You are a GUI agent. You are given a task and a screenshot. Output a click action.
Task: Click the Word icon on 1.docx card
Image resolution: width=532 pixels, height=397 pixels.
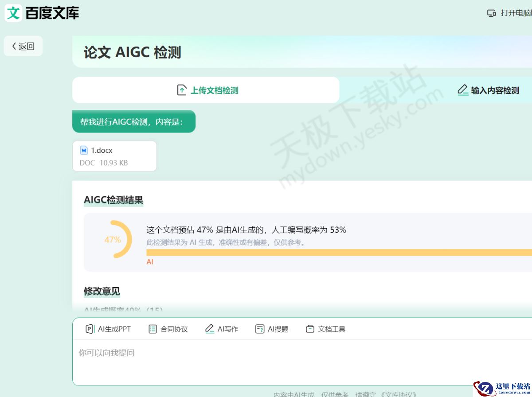click(x=84, y=150)
